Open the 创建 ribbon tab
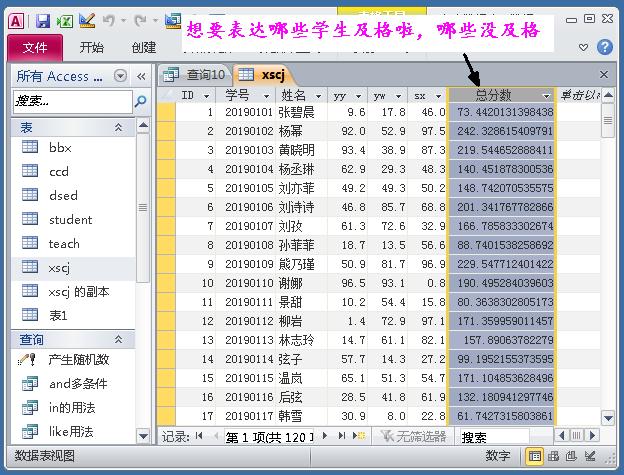Screen dimensions: 624x475 click(x=144, y=48)
